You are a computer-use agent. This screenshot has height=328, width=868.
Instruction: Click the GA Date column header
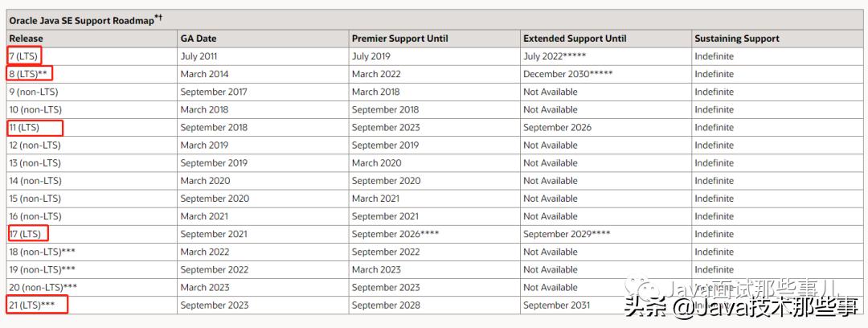[x=199, y=39]
